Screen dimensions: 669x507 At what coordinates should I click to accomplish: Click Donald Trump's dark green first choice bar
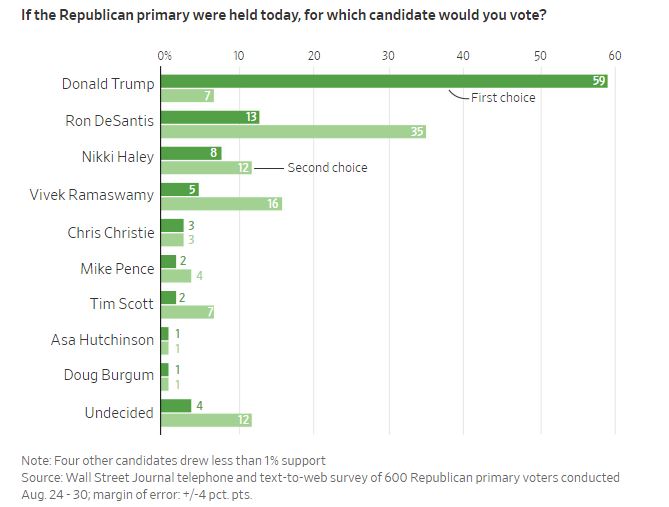pyautogui.click(x=383, y=81)
